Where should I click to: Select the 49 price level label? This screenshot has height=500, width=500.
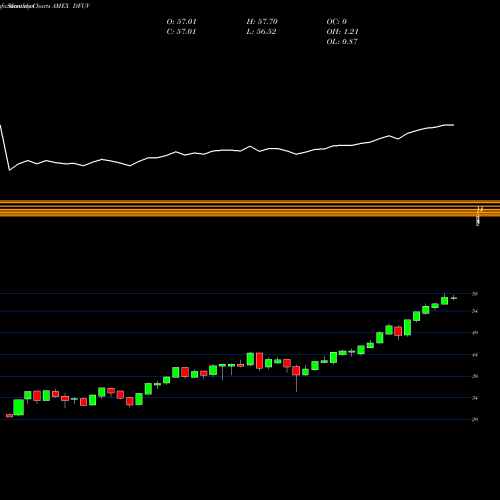475,332
